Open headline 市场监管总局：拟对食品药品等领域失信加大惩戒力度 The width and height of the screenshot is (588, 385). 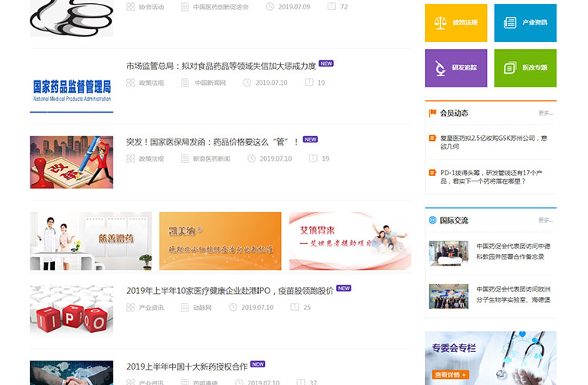pos(220,66)
